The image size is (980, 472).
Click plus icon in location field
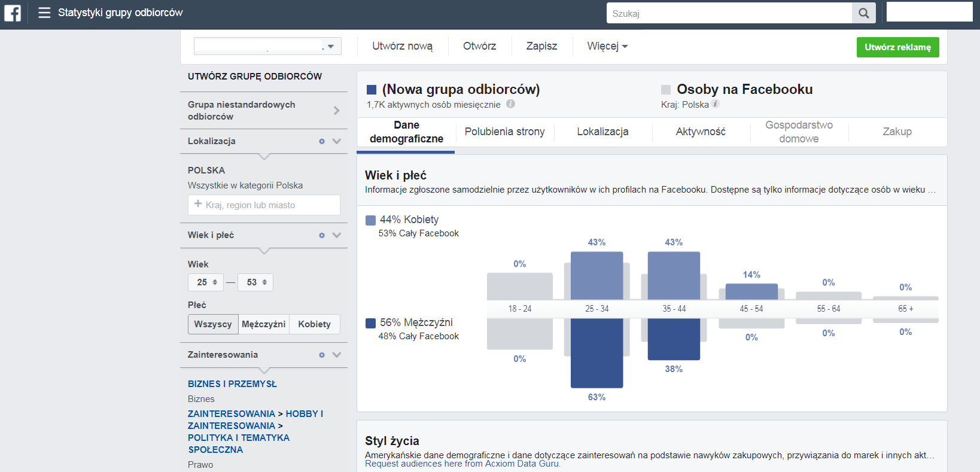pos(198,204)
